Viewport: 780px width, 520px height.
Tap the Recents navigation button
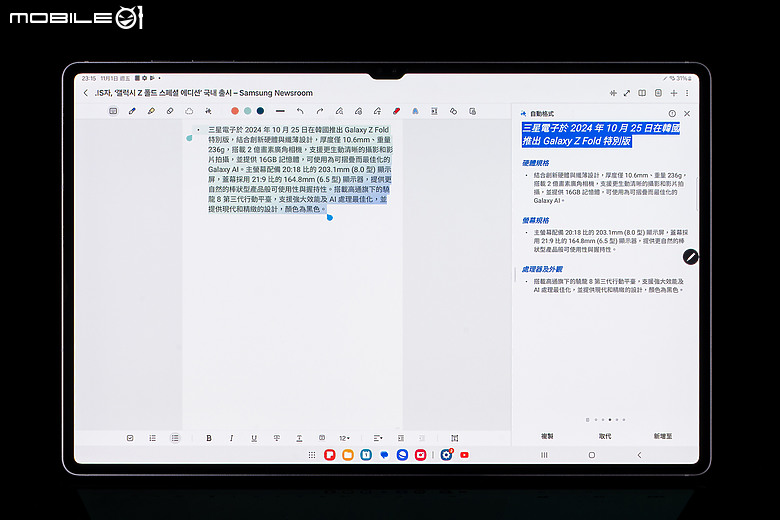[544, 455]
